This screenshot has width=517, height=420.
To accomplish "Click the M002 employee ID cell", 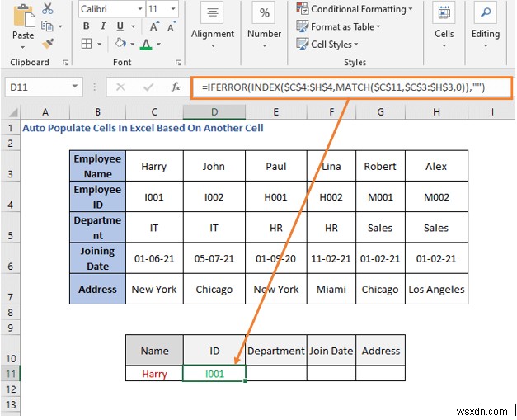I will (436, 196).
